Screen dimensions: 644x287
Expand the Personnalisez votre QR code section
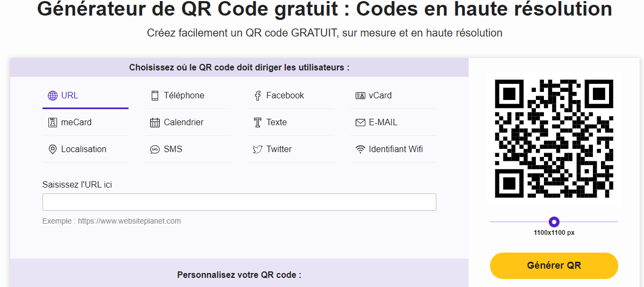[239, 275]
